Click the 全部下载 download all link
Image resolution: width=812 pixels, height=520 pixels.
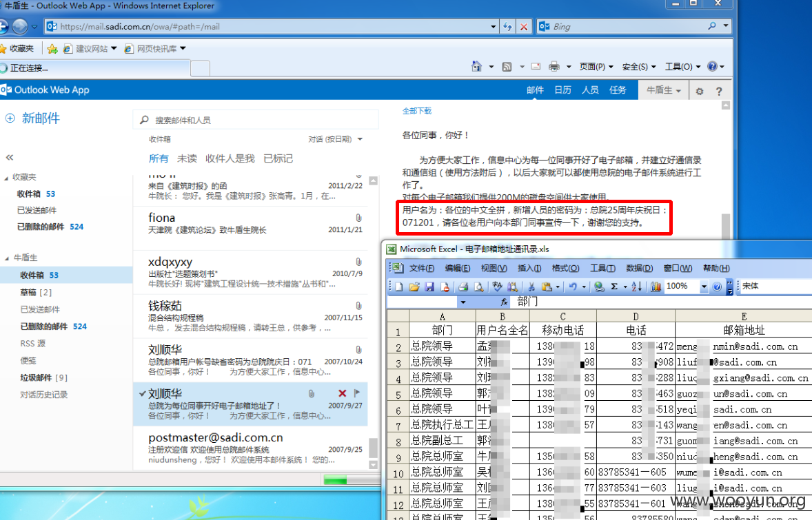(x=417, y=111)
